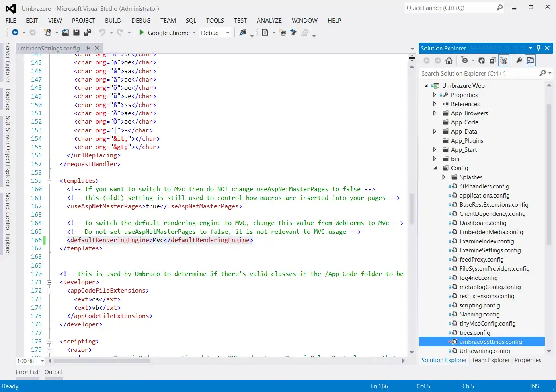This screenshot has height=392, width=556.
Task: Open the DEBUG menu
Action: (x=141, y=21)
